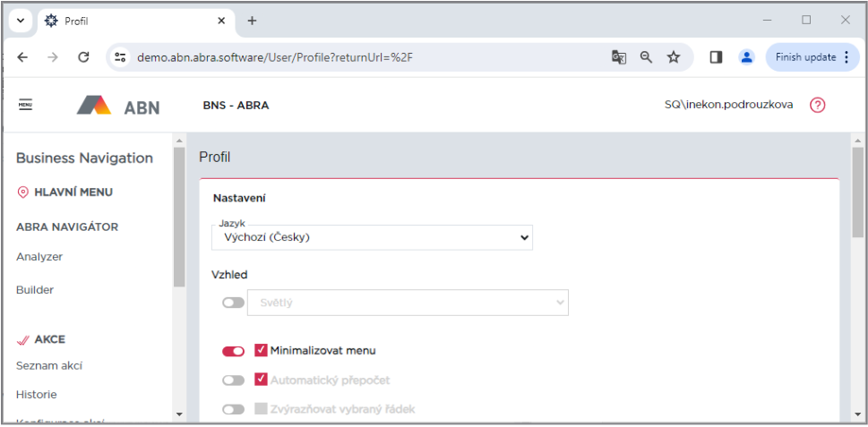The width and height of the screenshot is (868, 427).
Task: Toggle the Automatický přepočet switch
Action: point(233,380)
